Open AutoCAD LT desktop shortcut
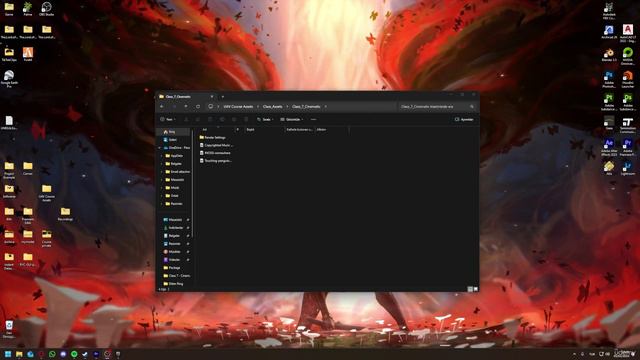This screenshot has width=640, height=360. (628, 33)
